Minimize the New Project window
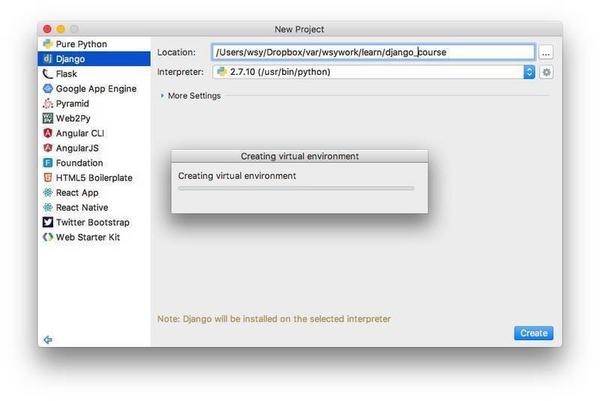This screenshot has width=600, height=401. (61, 29)
